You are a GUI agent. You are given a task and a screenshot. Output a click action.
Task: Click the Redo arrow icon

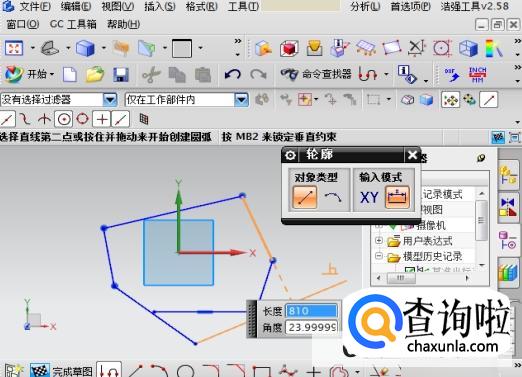[x=259, y=74]
